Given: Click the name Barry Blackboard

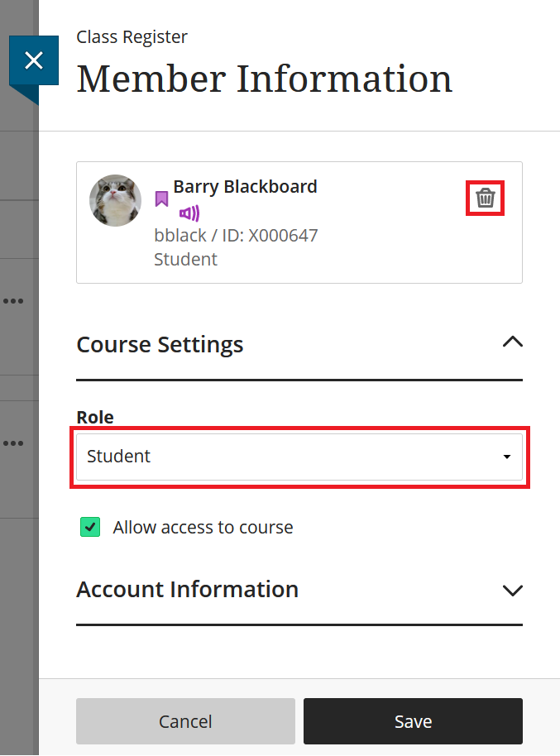Looking at the screenshot, I should click(245, 186).
